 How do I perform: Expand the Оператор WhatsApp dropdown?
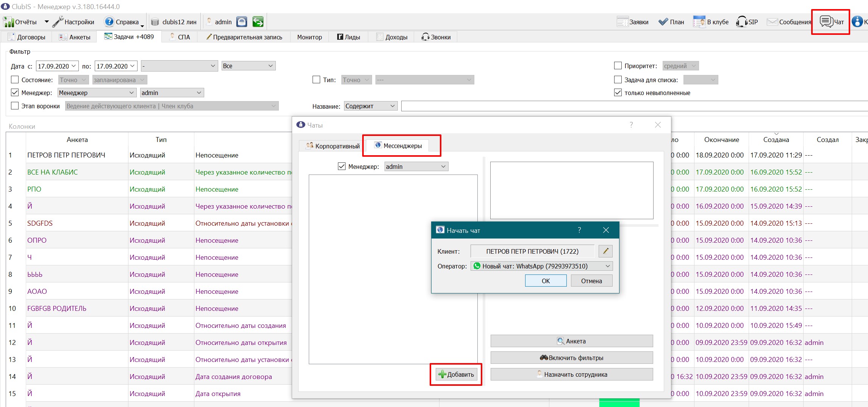541,266
